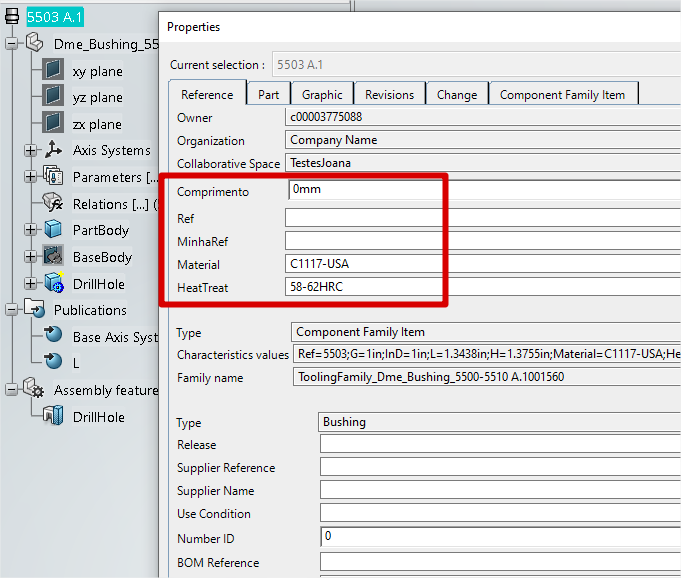Collapse the Publications node

(11, 310)
